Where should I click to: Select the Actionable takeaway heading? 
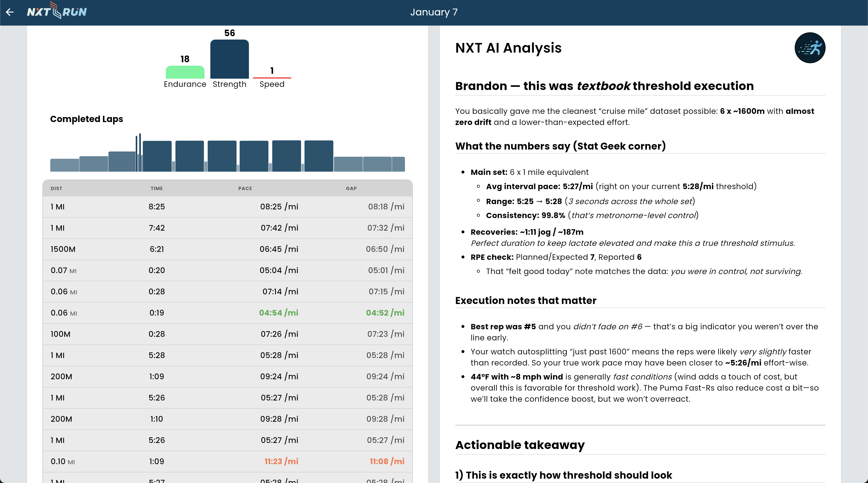(520, 445)
